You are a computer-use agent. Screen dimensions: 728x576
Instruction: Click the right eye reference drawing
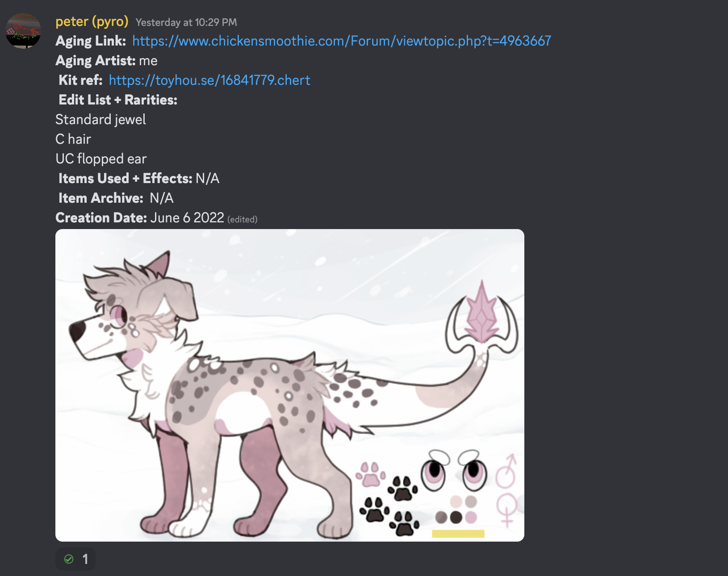(x=473, y=471)
